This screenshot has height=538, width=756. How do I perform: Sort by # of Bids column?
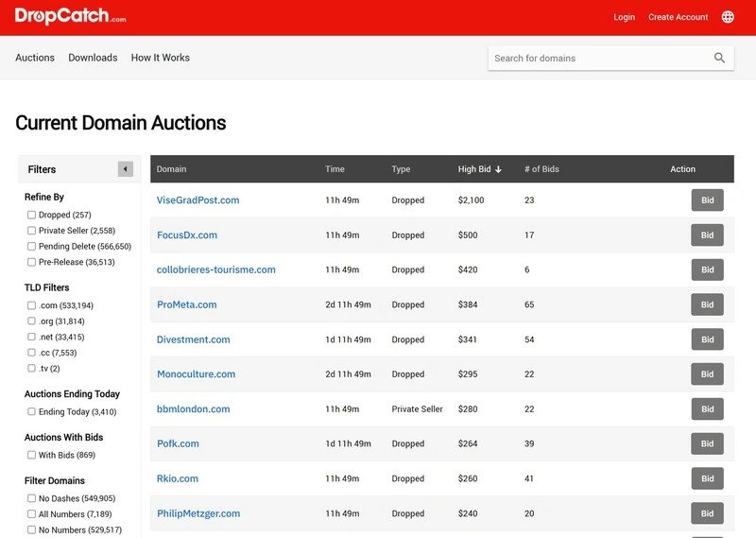coord(541,169)
